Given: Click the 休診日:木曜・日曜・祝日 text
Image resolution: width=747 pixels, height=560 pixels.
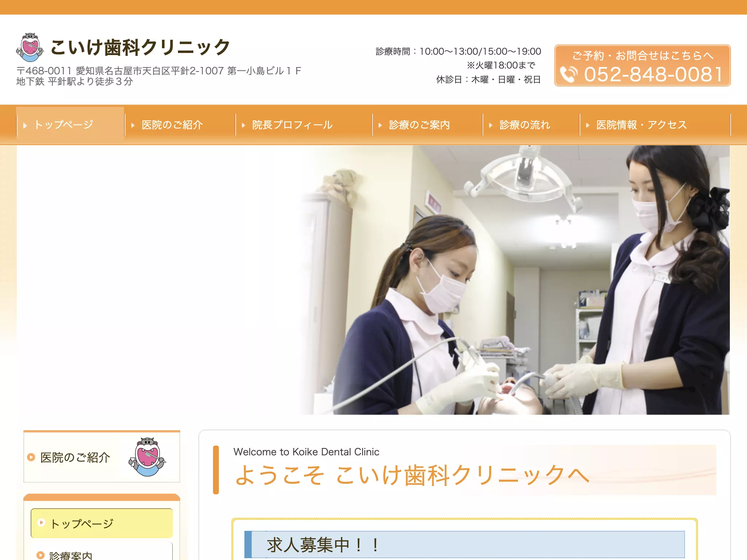Looking at the screenshot, I should [488, 79].
